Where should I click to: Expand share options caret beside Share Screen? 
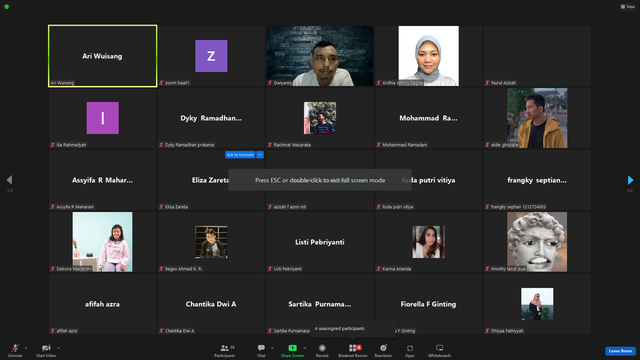305,348
